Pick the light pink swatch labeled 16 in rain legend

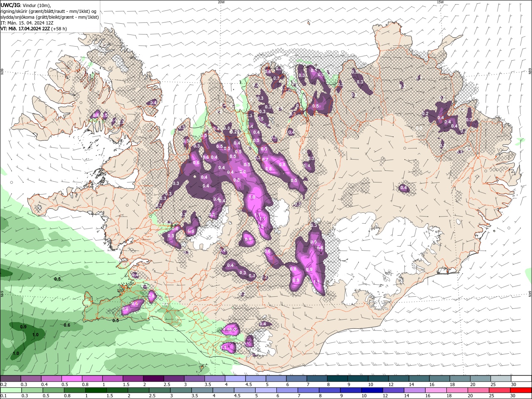tap(436, 390)
